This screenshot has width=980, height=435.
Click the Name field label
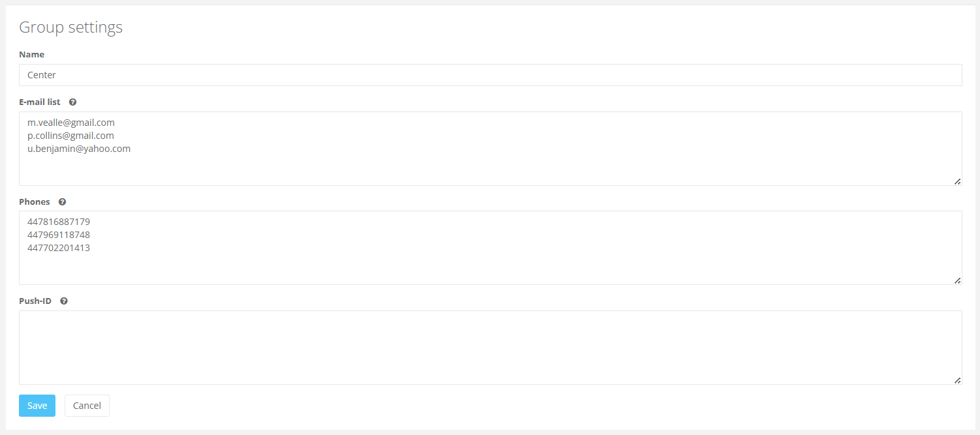point(32,55)
